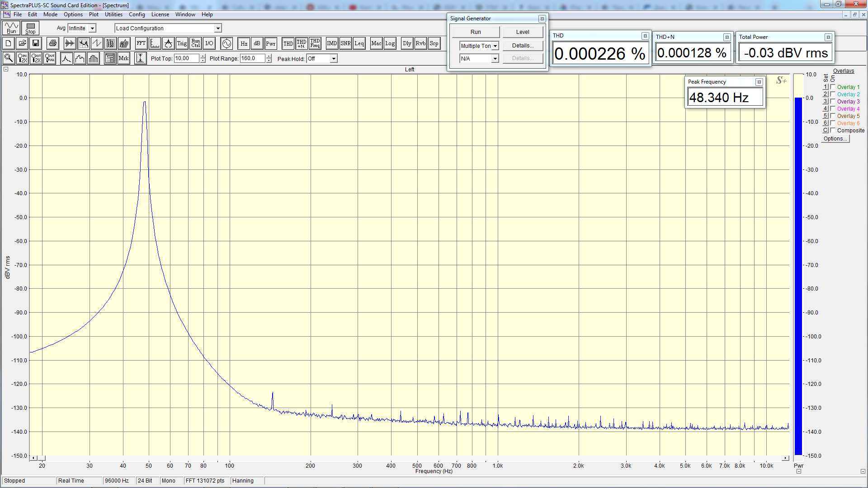
Task: Open the FFT settings toolbar icon
Action: pos(141,43)
